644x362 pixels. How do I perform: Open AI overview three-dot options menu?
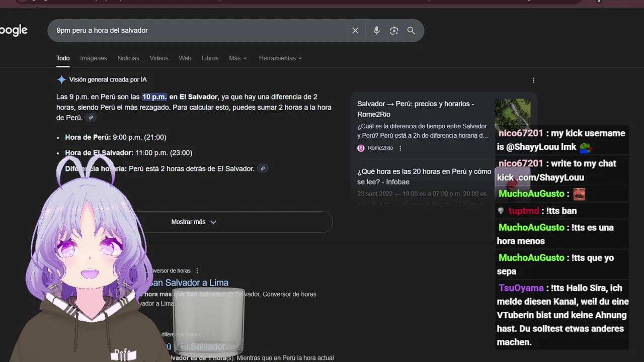533,80
